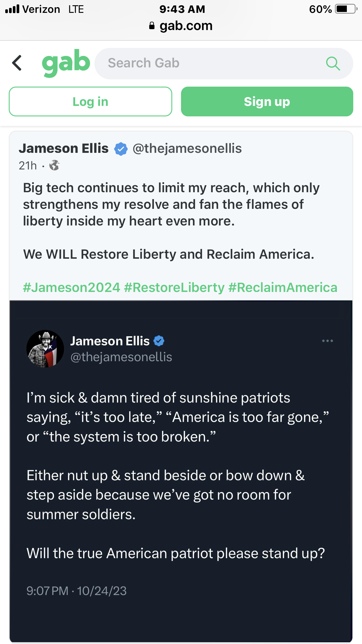362x644 pixels.
Task: Open Jameson Ellis profile name in post header
Action: pos(64,148)
